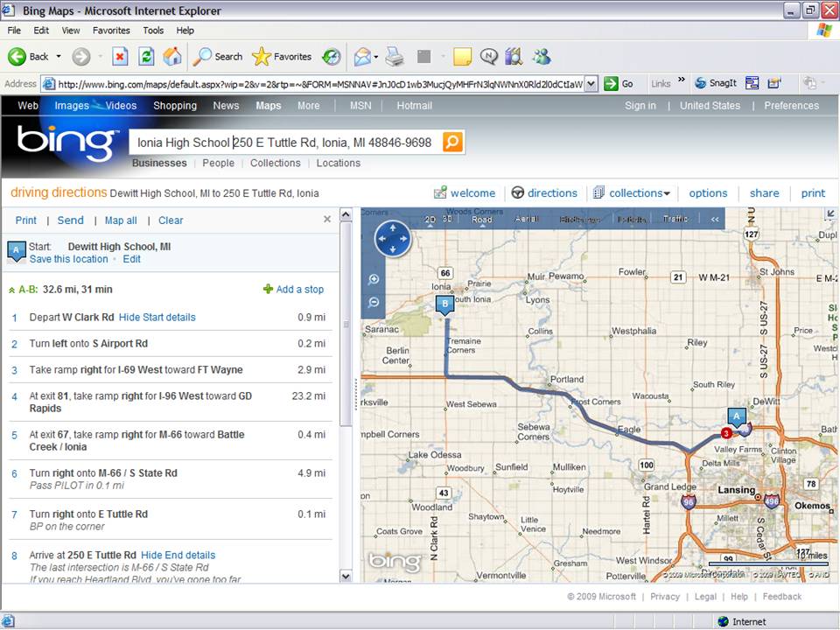Click the Send directions link
The width and height of the screenshot is (840, 630).
(x=71, y=220)
